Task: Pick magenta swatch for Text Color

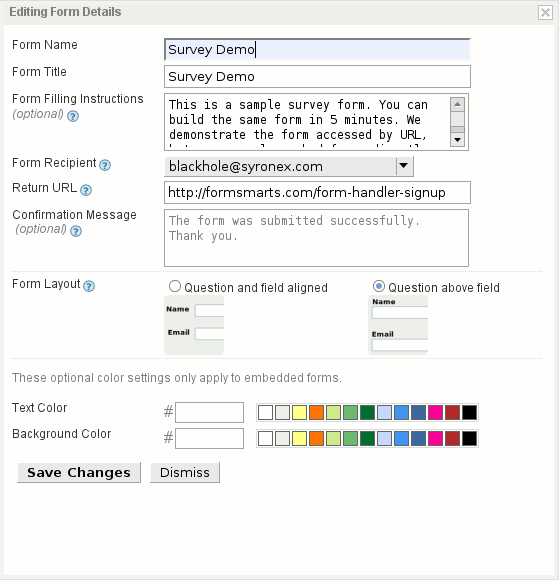Action: click(x=435, y=412)
